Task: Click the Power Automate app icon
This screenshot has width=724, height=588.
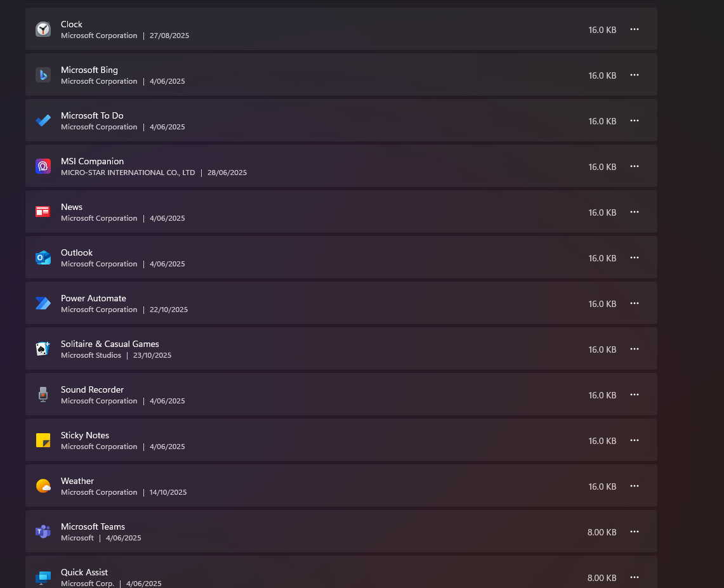Action: click(x=43, y=303)
